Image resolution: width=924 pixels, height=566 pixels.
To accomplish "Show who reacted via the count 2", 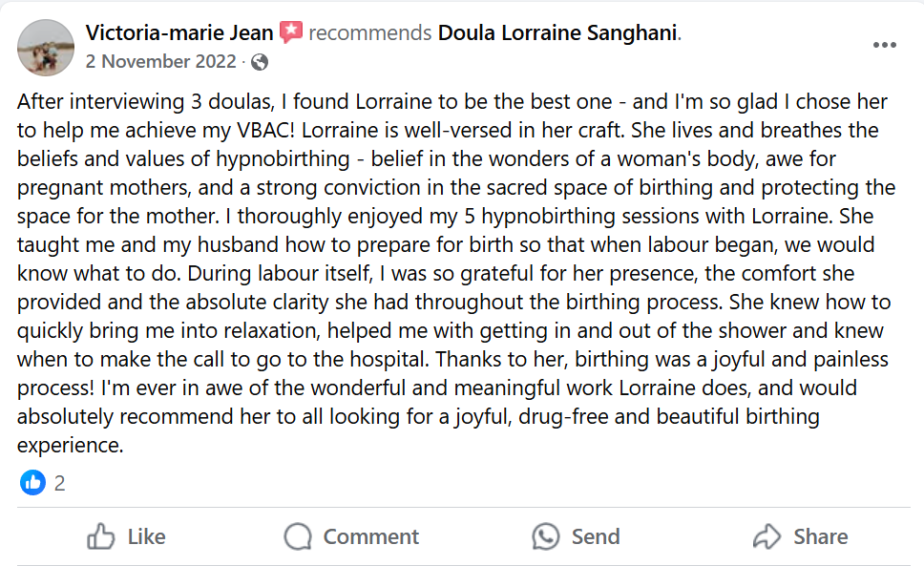I will [59, 483].
